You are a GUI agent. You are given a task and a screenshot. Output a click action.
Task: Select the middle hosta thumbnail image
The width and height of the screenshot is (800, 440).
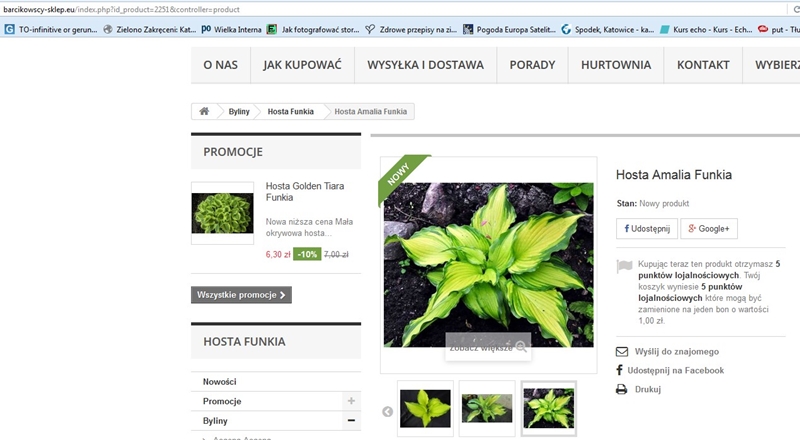click(x=487, y=408)
